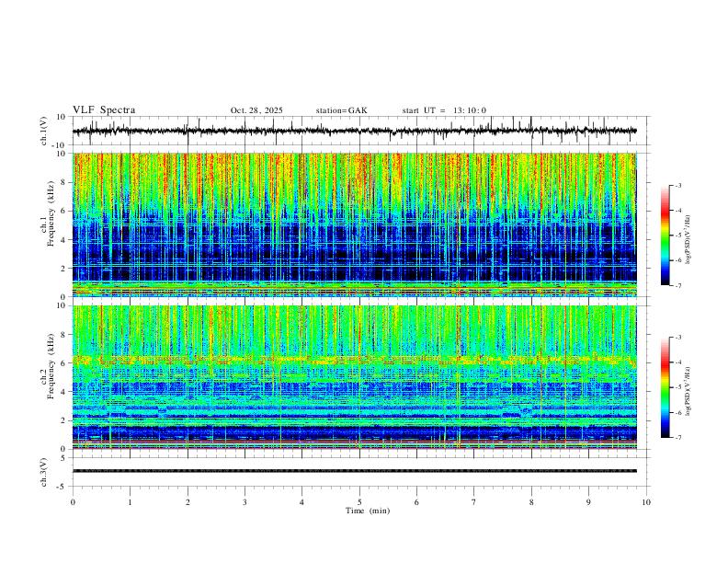This screenshot has height=563, width=728.
Task: Click time axis tick label "2"
Action: point(188,502)
